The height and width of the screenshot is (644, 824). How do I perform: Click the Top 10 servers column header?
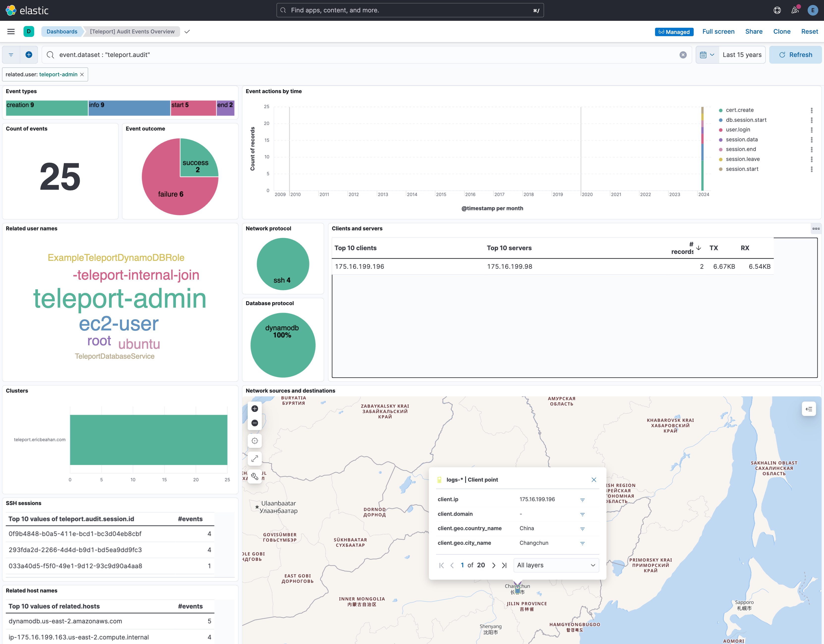[509, 248]
